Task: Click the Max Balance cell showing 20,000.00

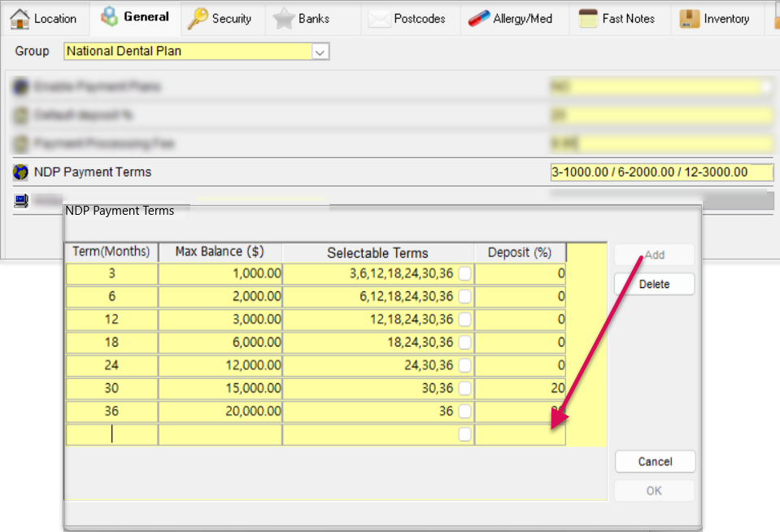Action: [220, 411]
